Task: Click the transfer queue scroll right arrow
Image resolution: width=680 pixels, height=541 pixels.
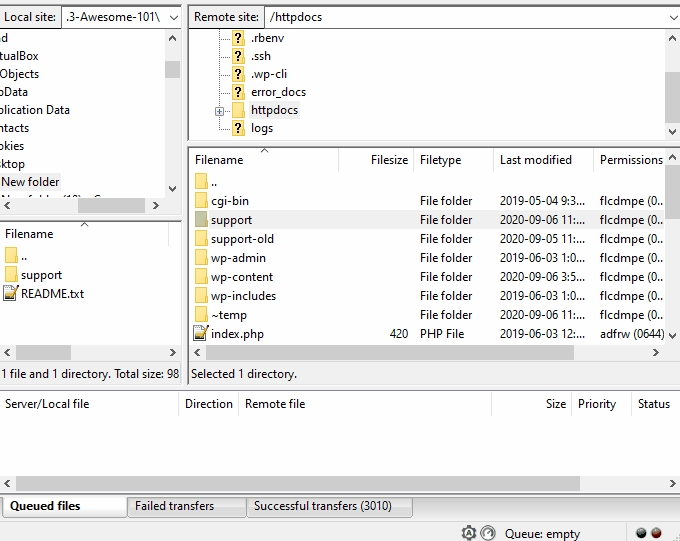Action: point(673,483)
